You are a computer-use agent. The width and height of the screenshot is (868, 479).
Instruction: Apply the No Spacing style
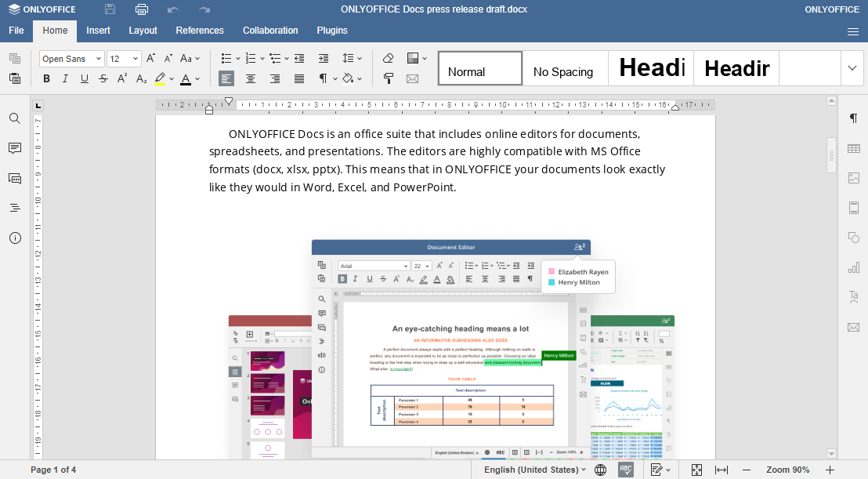pos(565,68)
